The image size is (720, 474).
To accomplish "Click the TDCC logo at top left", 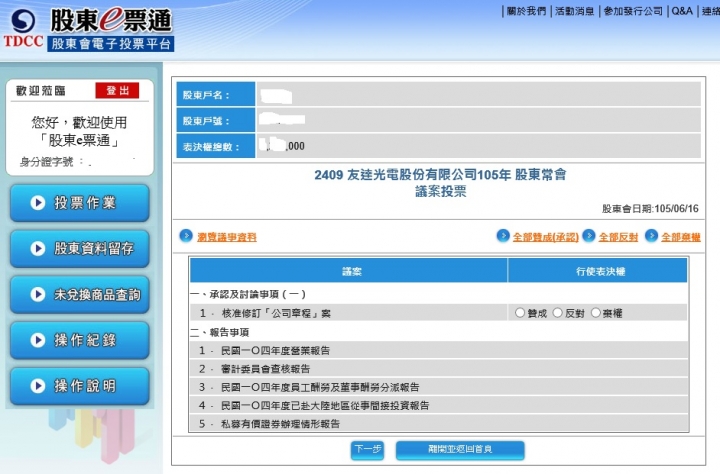I will (23, 28).
